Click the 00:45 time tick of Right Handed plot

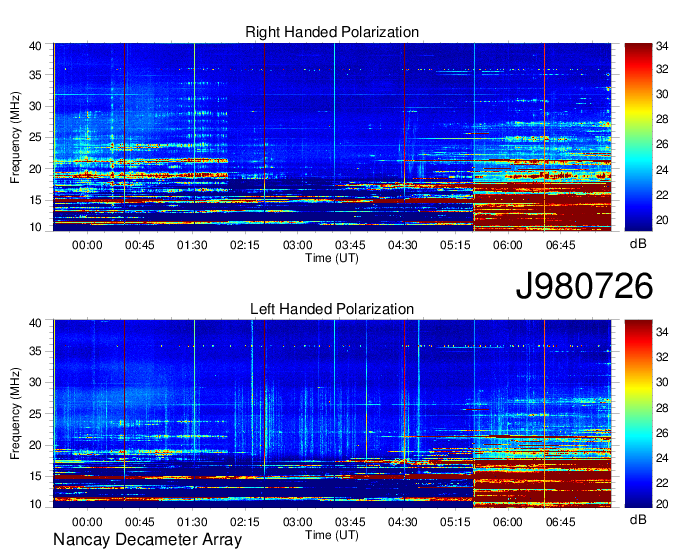[140, 245]
